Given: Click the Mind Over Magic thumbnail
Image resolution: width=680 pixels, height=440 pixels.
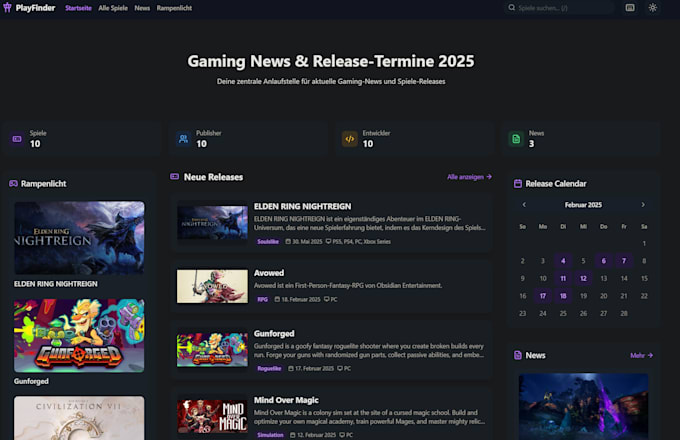Looking at the screenshot, I should (212, 416).
